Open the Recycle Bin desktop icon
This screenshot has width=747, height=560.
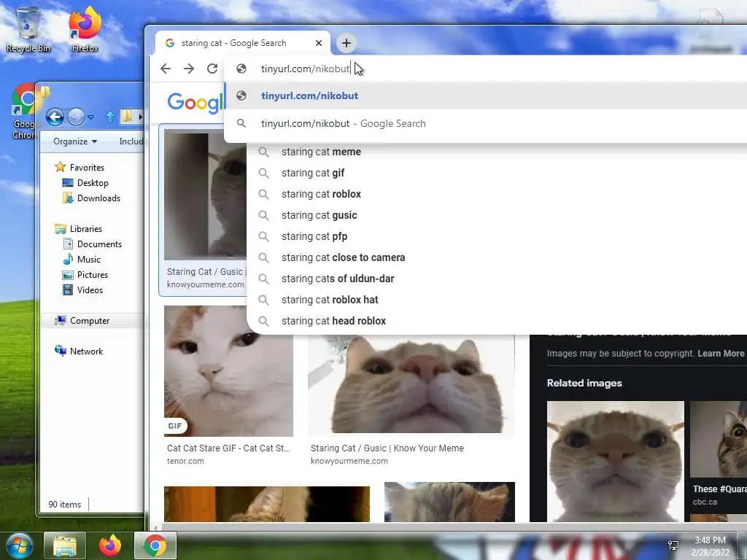pos(28,29)
